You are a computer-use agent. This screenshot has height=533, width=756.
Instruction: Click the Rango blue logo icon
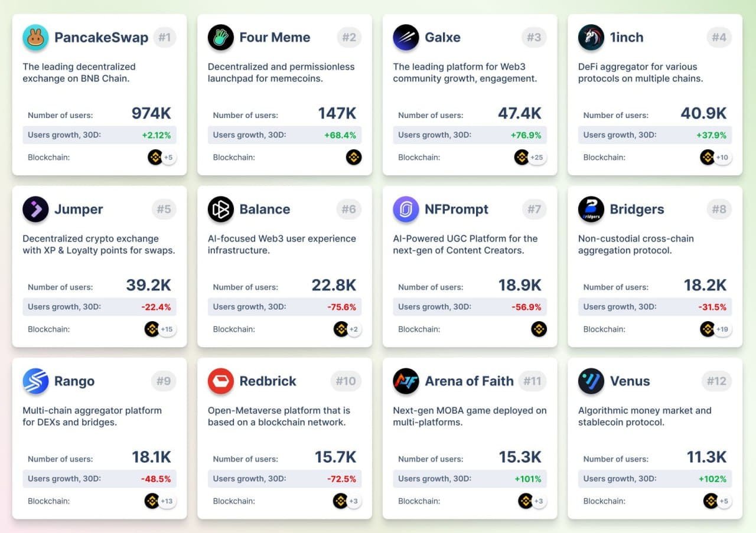(35, 381)
